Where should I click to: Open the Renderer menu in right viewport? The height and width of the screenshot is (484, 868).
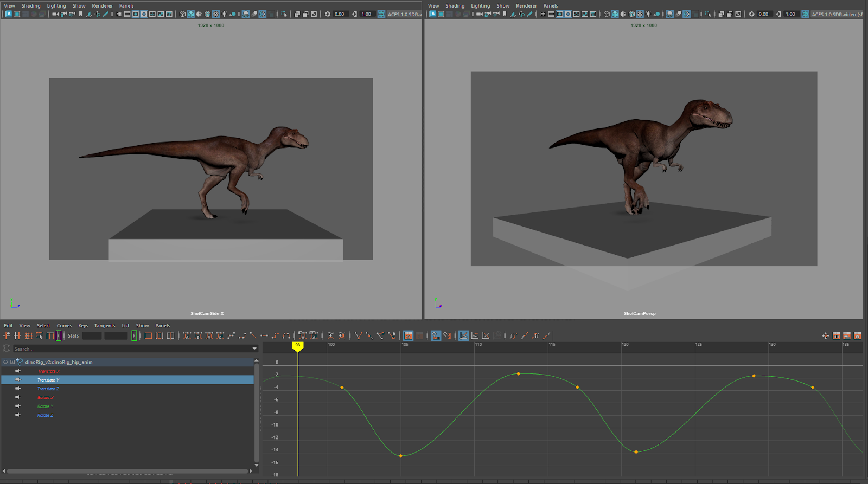[x=526, y=6]
